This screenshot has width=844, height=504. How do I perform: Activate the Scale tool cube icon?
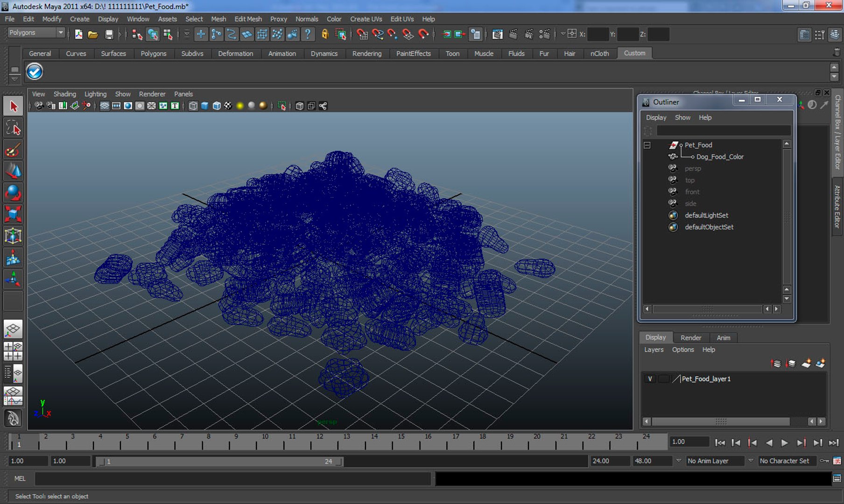pos(13,214)
